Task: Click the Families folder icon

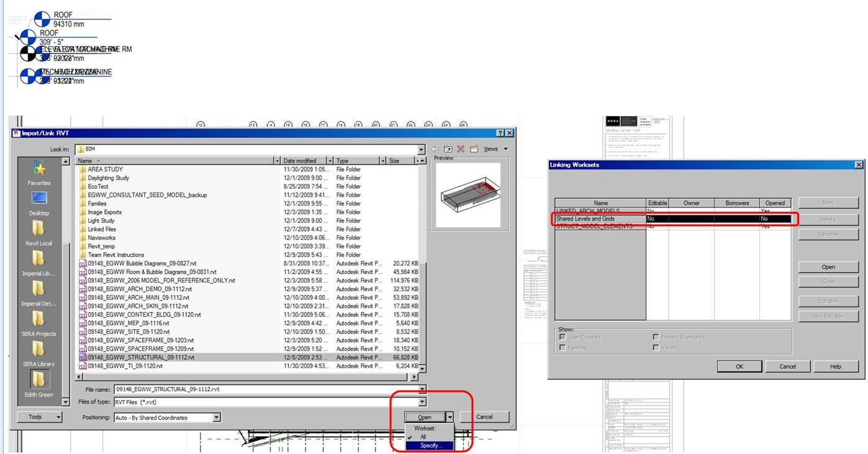Action: (x=83, y=203)
